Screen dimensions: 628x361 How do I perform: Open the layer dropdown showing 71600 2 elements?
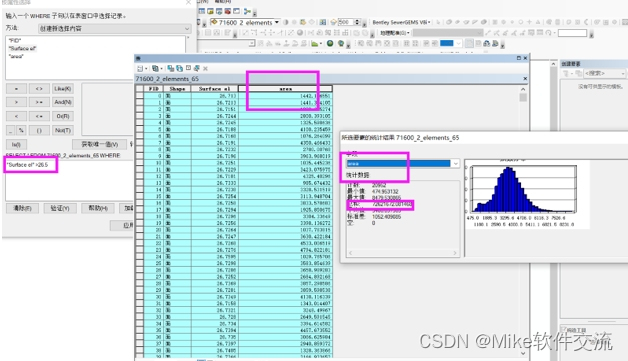(276, 22)
